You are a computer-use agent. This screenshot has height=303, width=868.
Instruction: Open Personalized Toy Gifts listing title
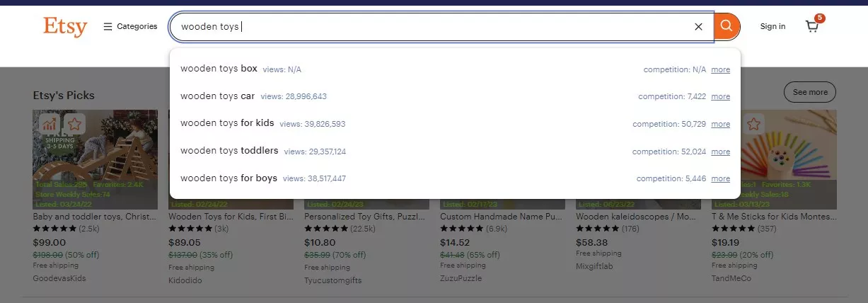[x=366, y=216]
